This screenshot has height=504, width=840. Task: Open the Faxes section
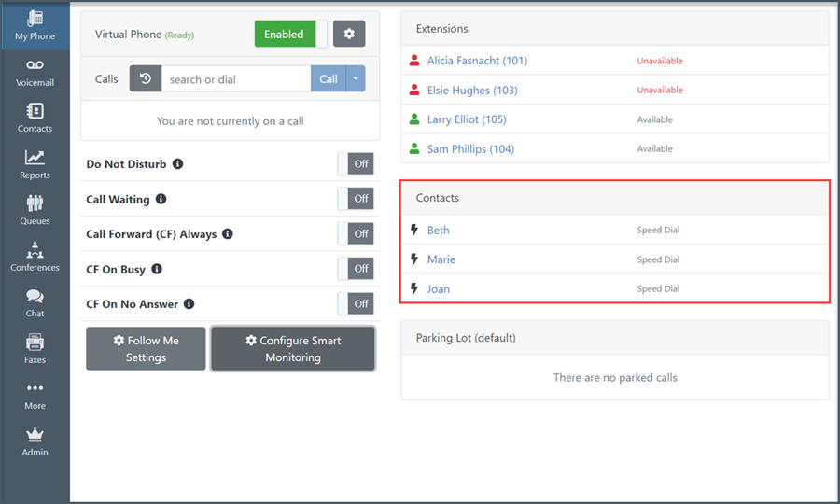click(x=35, y=349)
